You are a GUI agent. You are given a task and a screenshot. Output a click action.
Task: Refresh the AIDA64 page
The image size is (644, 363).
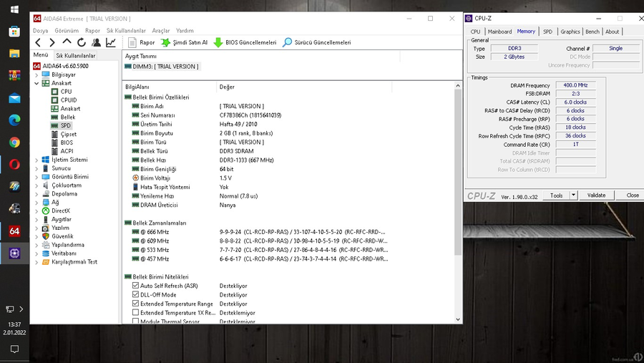click(x=82, y=42)
